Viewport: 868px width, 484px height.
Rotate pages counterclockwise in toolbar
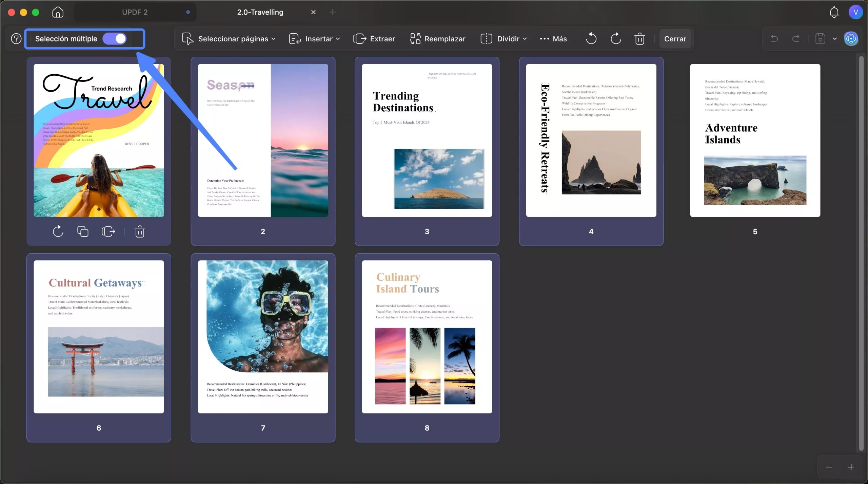[x=591, y=39]
